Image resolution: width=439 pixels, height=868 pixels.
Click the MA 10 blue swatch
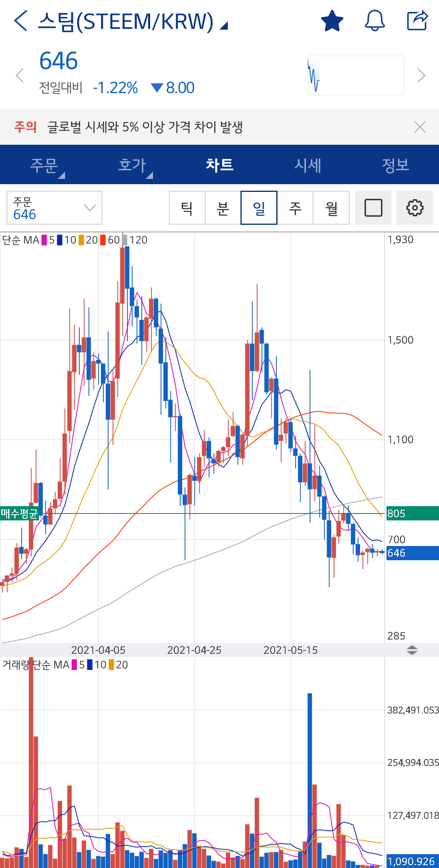pyautogui.click(x=59, y=240)
